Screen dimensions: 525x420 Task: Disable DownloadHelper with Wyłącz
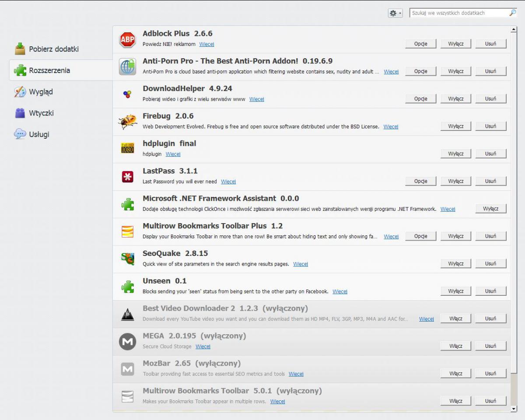click(x=456, y=99)
